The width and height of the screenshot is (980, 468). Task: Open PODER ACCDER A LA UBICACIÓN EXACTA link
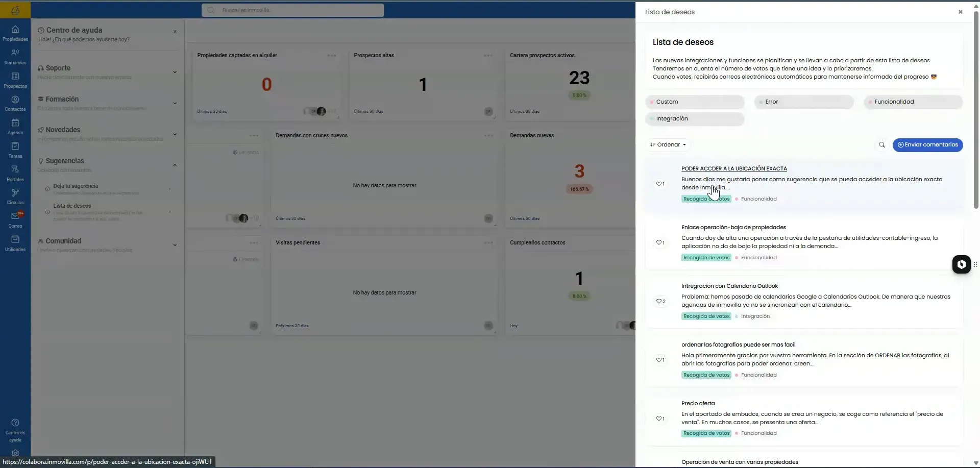(x=734, y=169)
